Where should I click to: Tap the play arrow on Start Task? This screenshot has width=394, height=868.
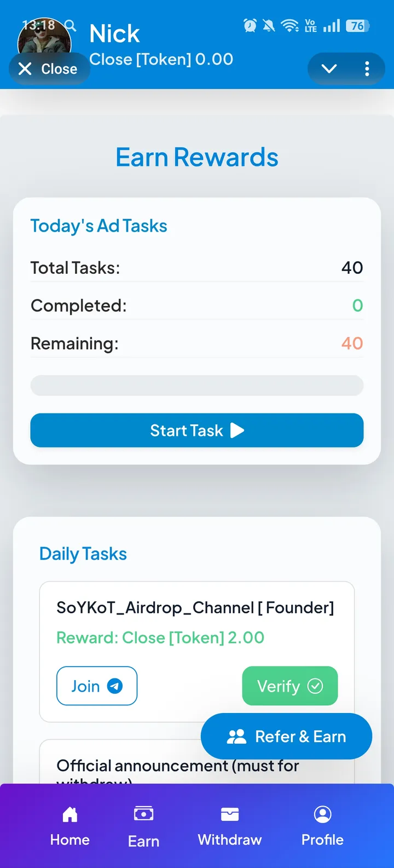[237, 430]
